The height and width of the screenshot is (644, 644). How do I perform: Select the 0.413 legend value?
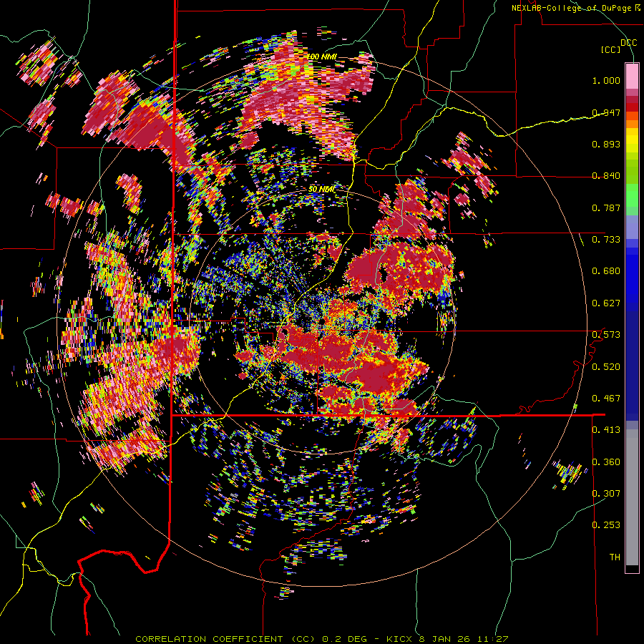coord(606,430)
